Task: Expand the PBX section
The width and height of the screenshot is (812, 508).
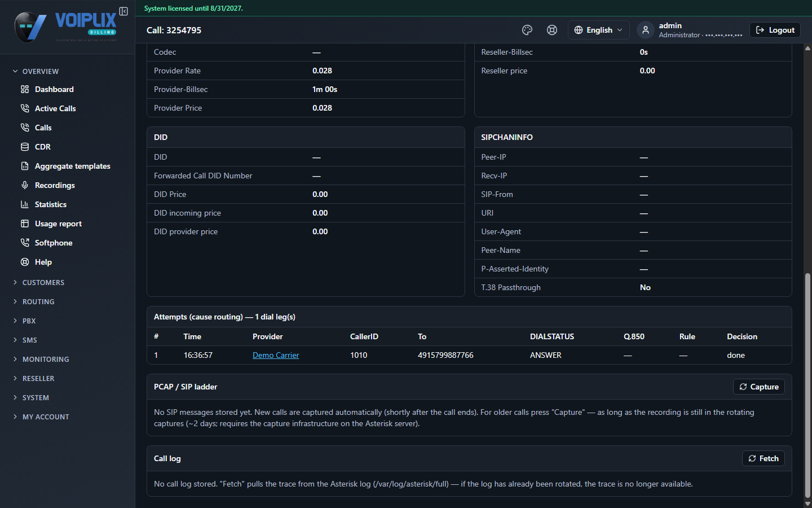Action: click(24, 321)
